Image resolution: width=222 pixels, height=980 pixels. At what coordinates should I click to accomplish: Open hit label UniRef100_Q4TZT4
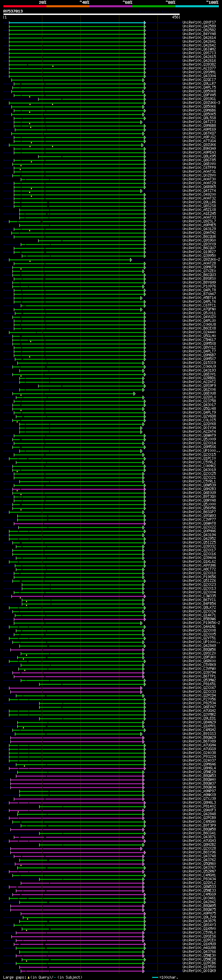click(x=199, y=191)
